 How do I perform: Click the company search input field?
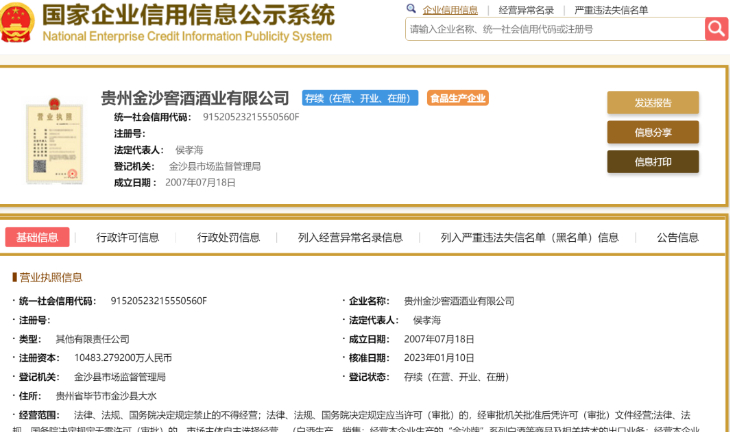tap(555, 29)
